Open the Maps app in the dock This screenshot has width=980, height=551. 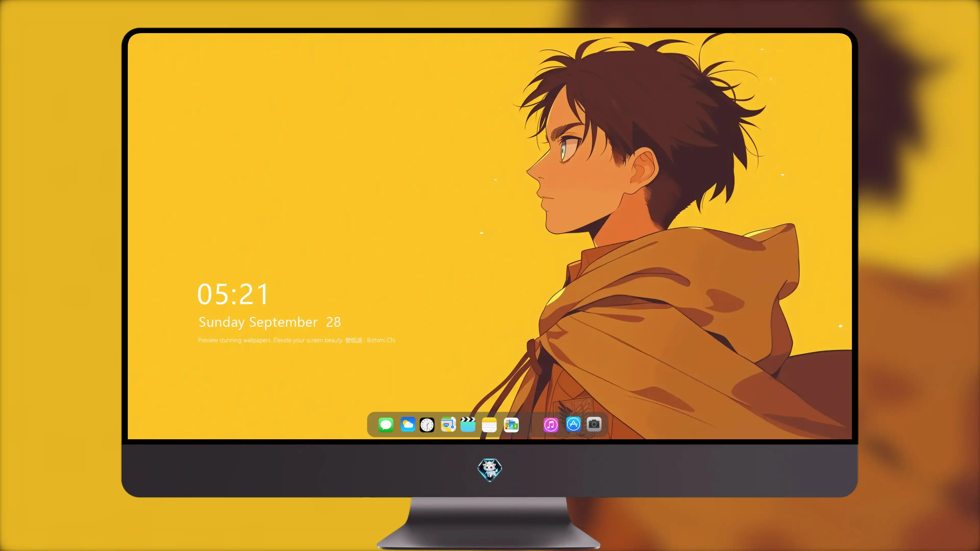(448, 424)
